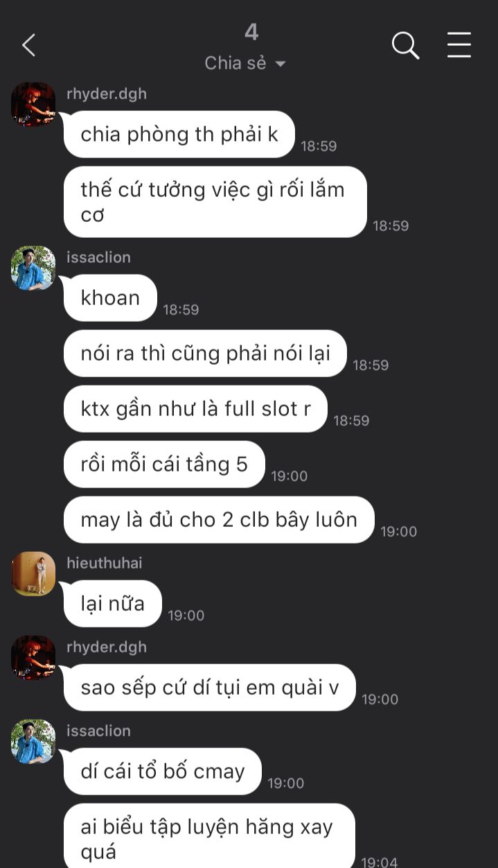498x868 pixels.
Task: Open issaclion's avatar beside "khoan"
Action: tap(33, 268)
